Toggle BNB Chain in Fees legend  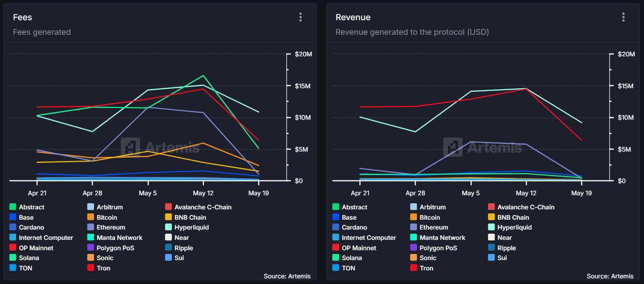coord(186,217)
